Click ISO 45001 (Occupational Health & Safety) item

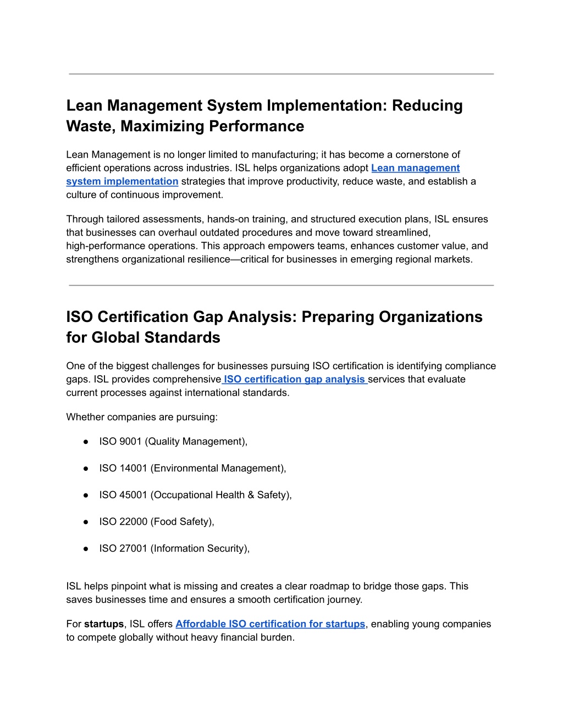[x=195, y=495]
